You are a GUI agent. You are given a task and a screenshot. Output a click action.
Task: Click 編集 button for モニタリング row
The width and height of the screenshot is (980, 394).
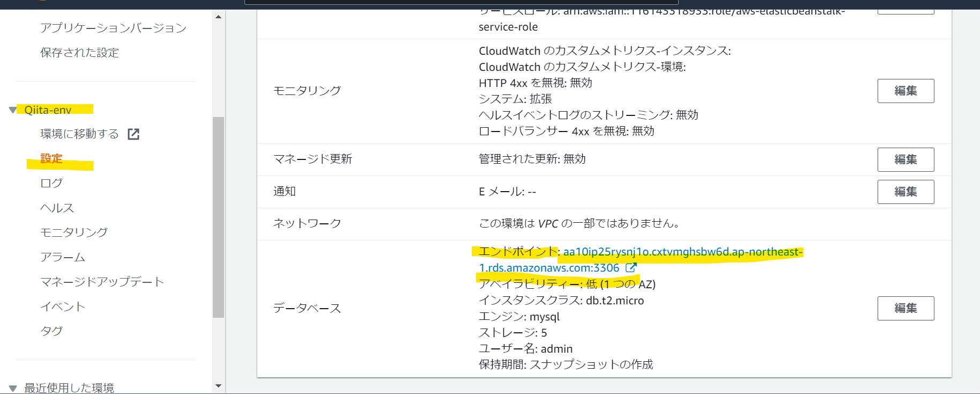click(x=905, y=91)
